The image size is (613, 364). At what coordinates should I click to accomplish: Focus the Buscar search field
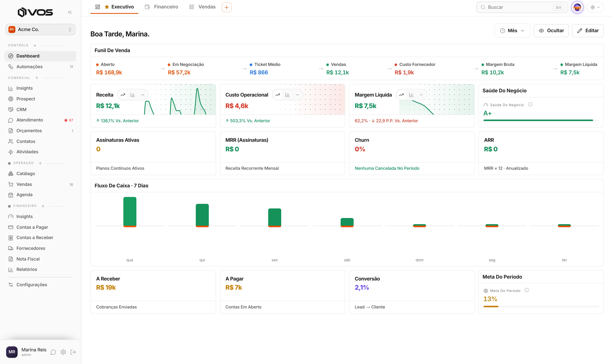tap(522, 7)
